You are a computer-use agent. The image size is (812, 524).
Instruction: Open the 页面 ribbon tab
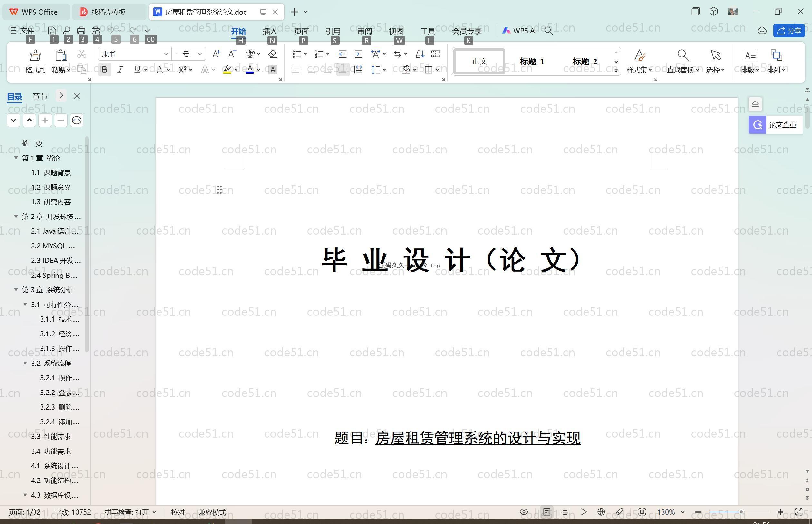(301, 31)
